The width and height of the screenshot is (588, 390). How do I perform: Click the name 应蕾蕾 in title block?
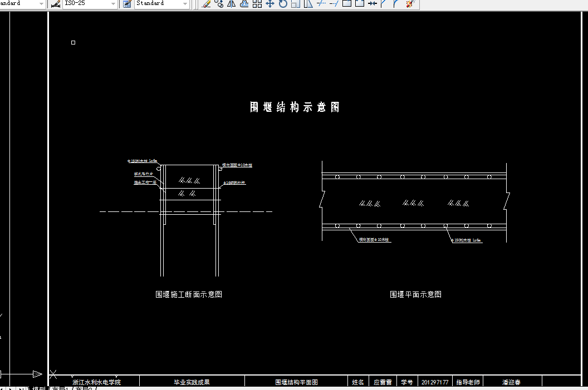coord(383,382)
